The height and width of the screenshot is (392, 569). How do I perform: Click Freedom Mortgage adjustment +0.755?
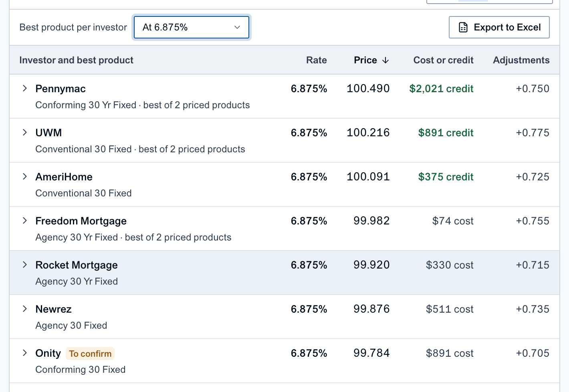pyautogui.click(x=533, y=221)
